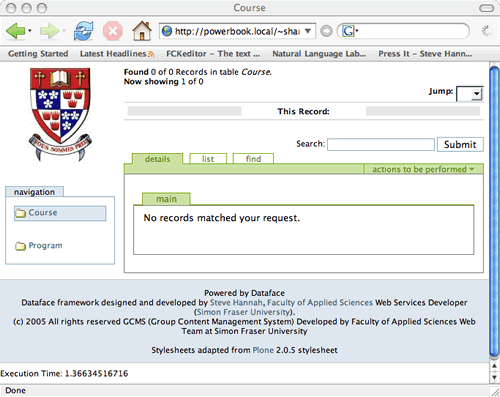
Task: Click the Submit button
Action: [x=460, y=145]
